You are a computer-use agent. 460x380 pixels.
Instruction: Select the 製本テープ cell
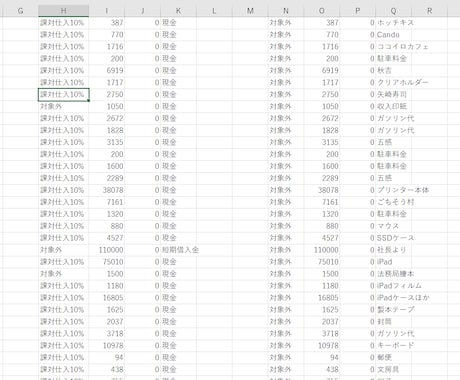coord(395,310)
